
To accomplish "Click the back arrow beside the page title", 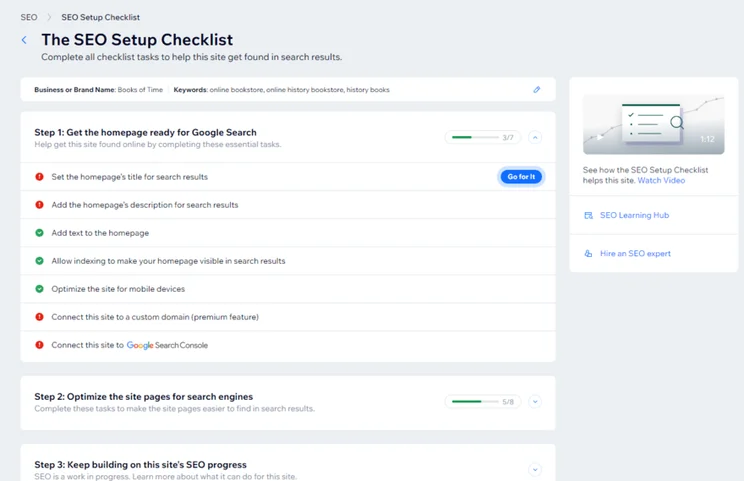I will pos(24,40).
